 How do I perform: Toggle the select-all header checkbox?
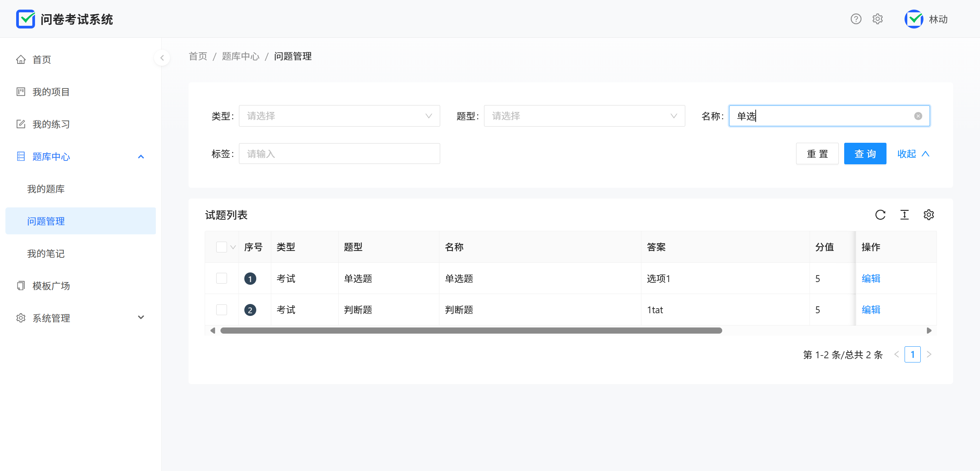[222, 247]
